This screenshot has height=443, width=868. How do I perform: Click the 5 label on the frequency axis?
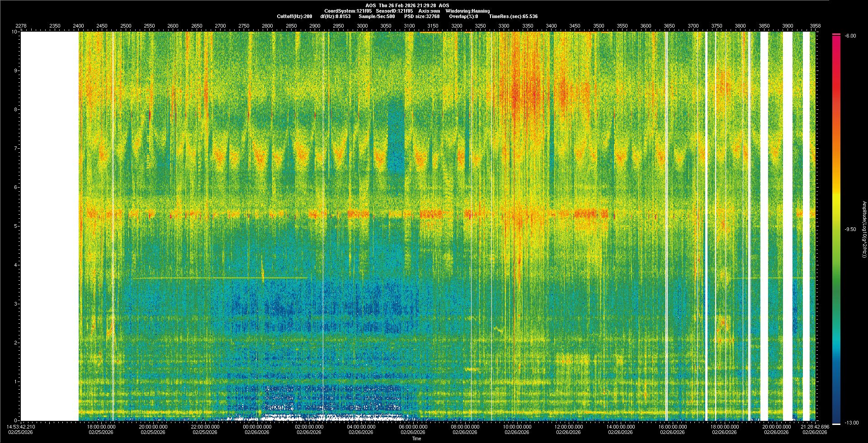[x=15, y=226]
